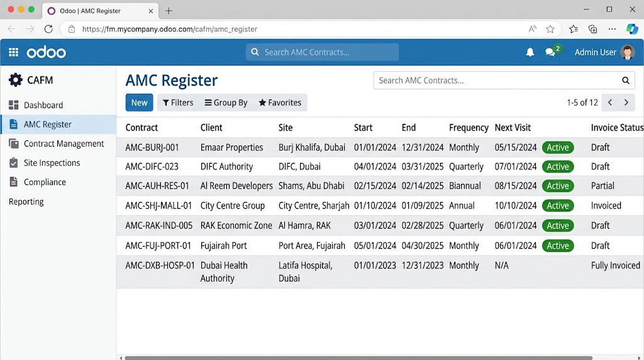Close the Odoo AMC Register tab
The image size is (644, 360).
click(151, 11)
